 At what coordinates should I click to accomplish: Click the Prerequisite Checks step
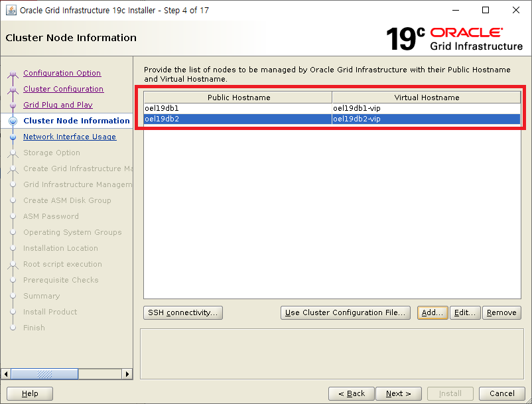click(x=61, y=280)
